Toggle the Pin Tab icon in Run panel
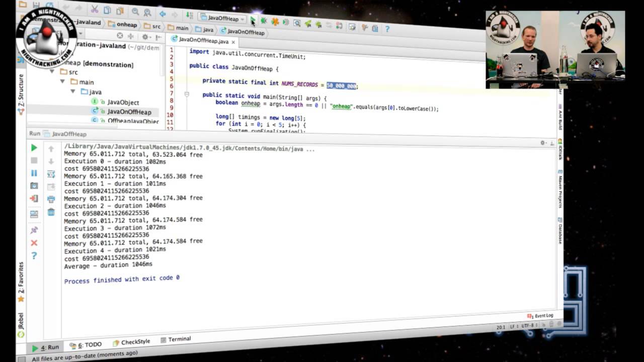 coord(34,230)
